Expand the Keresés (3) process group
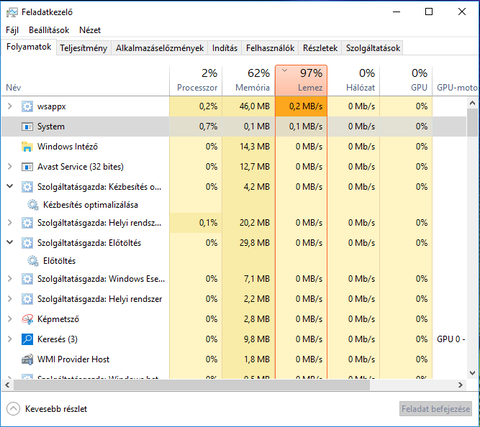Screen dimensions: 480x427 coord(10,339)
